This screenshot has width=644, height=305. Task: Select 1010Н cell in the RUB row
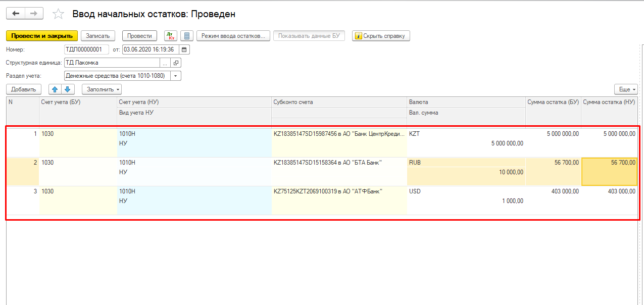pos(194,163)
